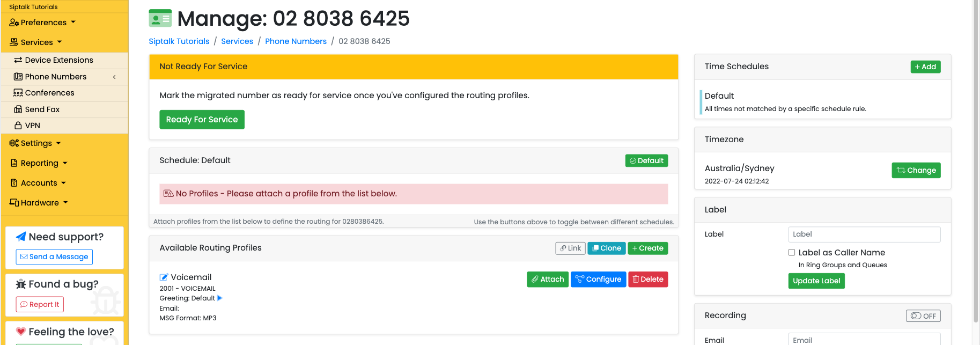
Task: Go to Services breadcrumb link
Action: [237, 41]
